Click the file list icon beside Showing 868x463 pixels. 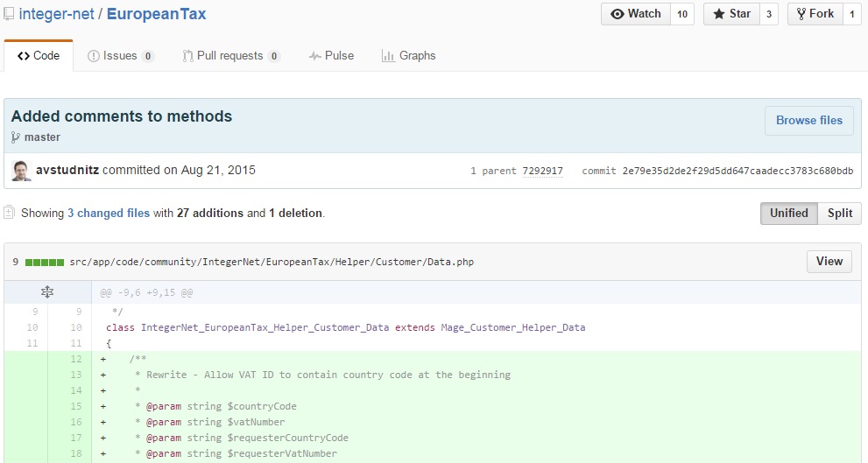tap(9, 213)
